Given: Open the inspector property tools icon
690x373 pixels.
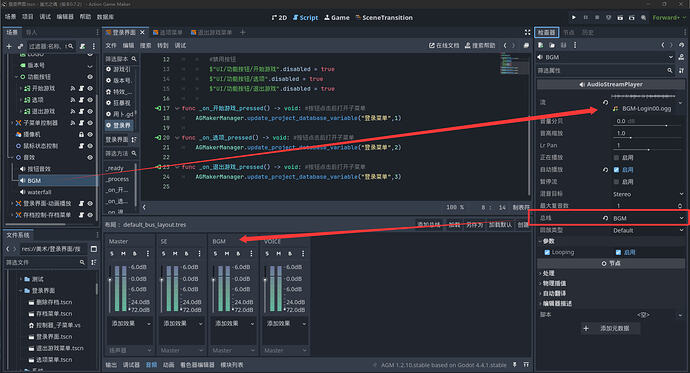Looking at the screenshot, I should pos(681,70).
